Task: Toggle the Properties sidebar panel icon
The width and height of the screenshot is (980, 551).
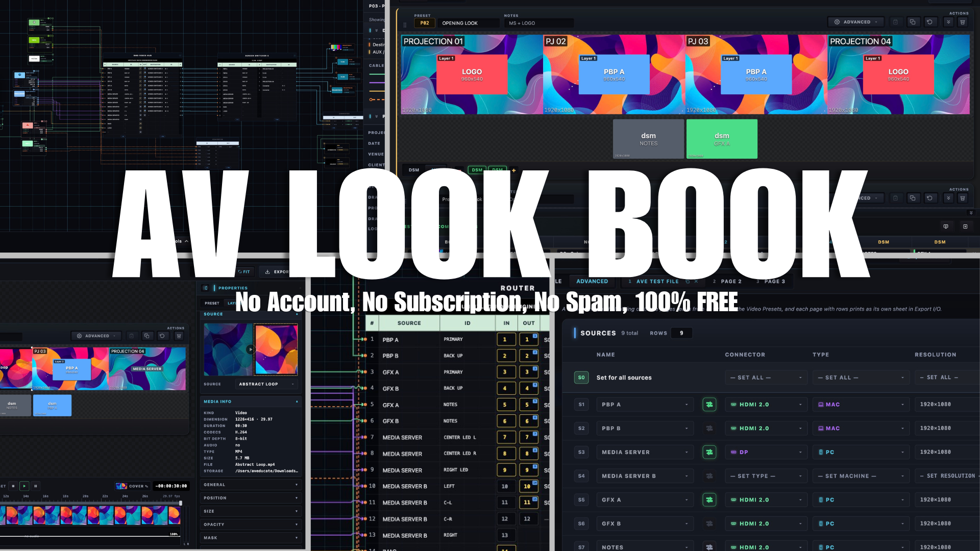Action: click(205, 288)
